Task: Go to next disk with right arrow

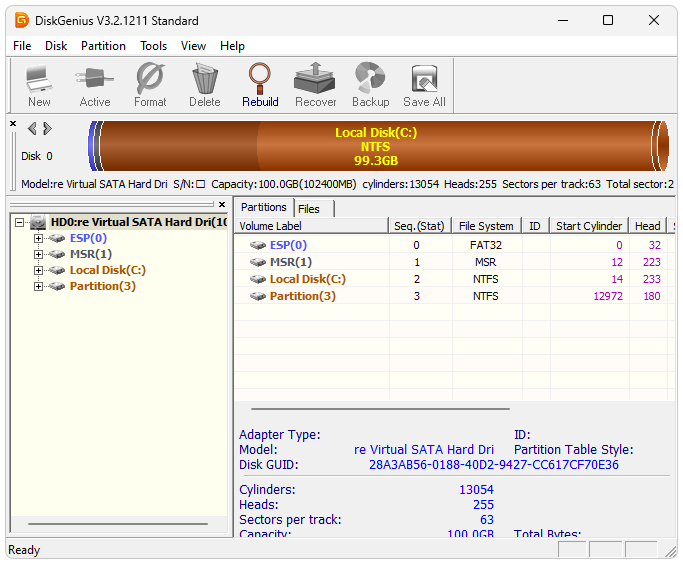Action: tap(47, 128)
